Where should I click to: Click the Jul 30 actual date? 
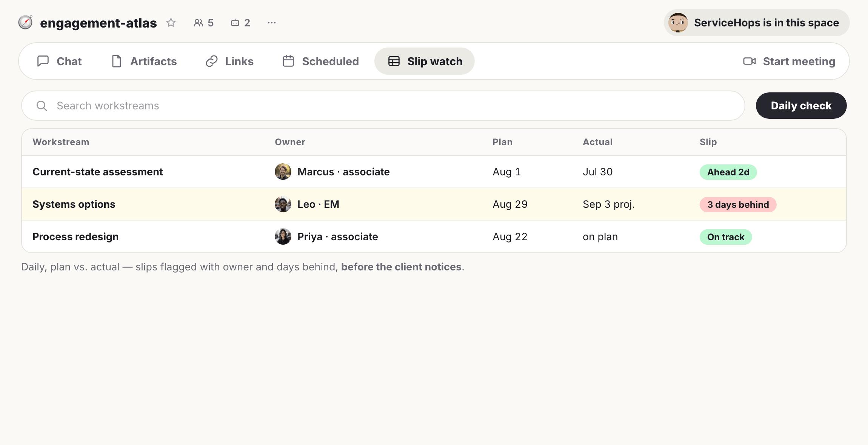click(x=597, y=172)
